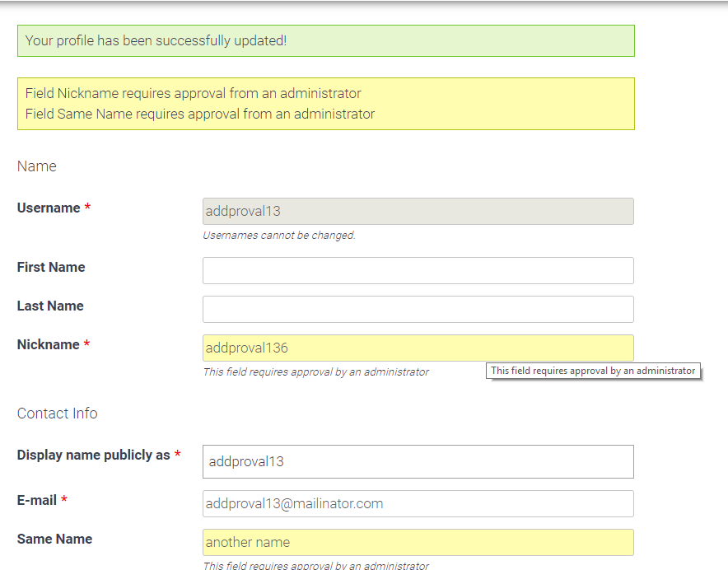Click the E-mail input field

[418, 503]
